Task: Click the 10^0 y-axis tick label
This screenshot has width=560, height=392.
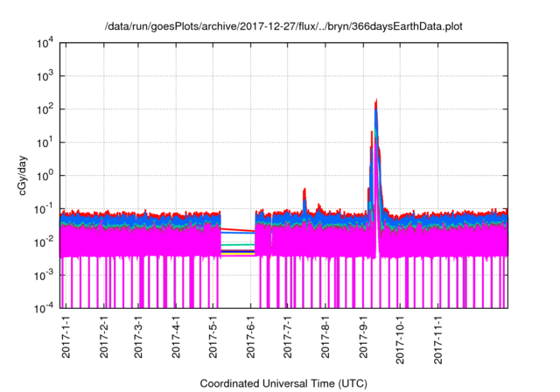Action: [44, 175]
